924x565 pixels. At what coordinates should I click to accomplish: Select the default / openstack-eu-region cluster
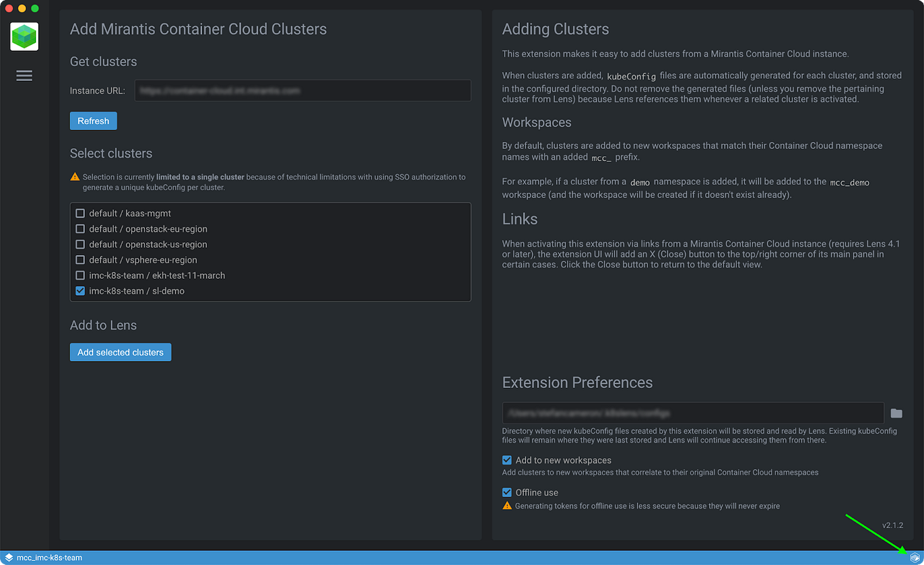pos(80,228)
